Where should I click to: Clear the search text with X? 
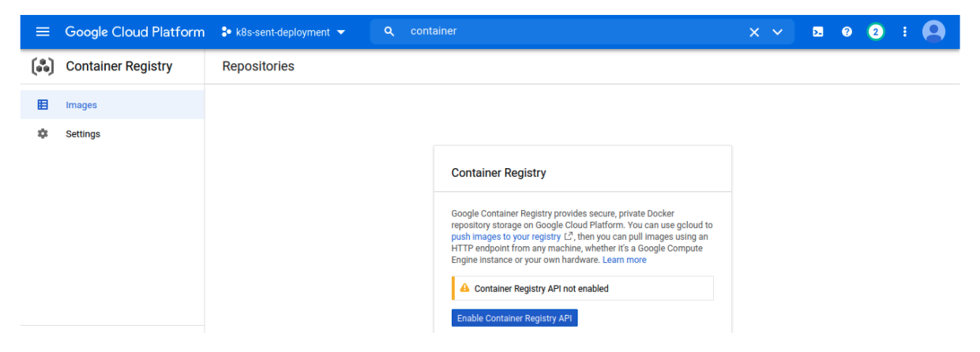click(754, 32)
